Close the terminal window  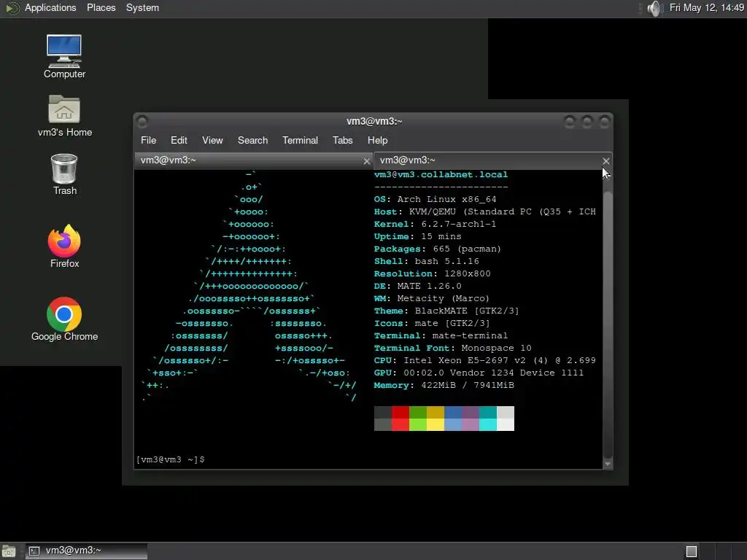[605, 122]
